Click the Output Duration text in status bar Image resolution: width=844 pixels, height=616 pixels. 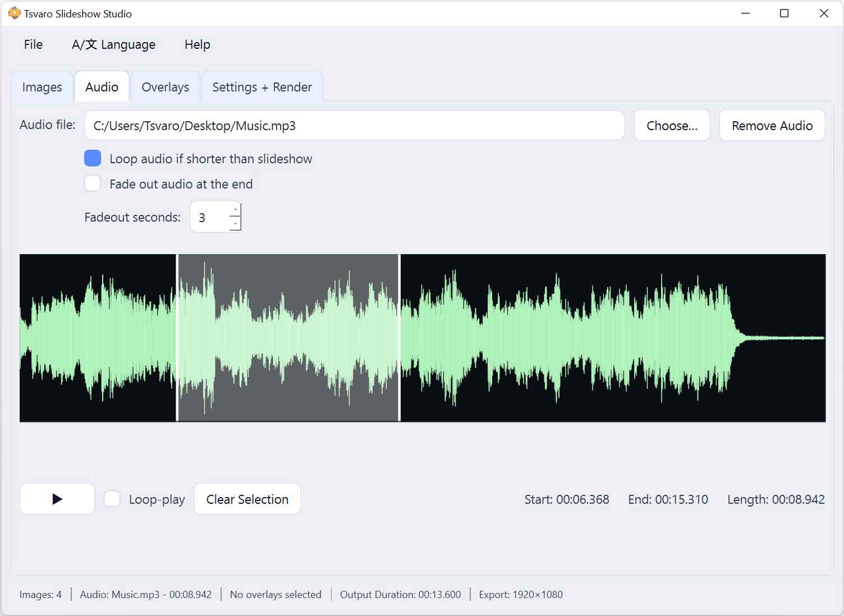pos(400,594)
